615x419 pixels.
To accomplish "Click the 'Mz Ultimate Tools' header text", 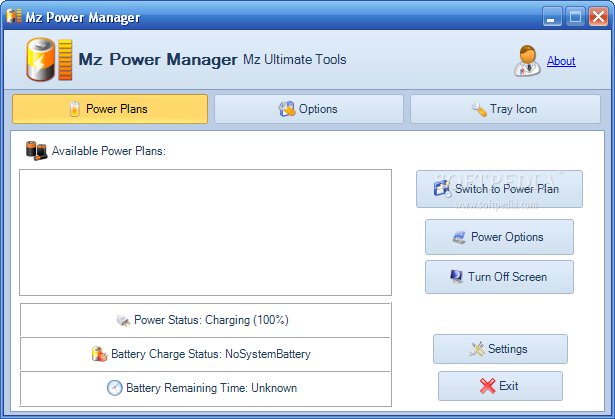I will pyautogui.click(x=295, y=60).
